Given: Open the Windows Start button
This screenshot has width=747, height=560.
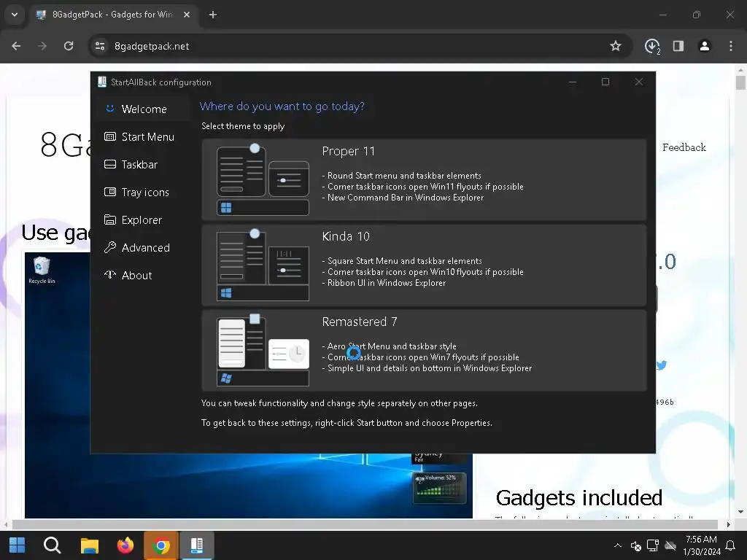Looking at the screenshot, I should [x=18, y=545].
